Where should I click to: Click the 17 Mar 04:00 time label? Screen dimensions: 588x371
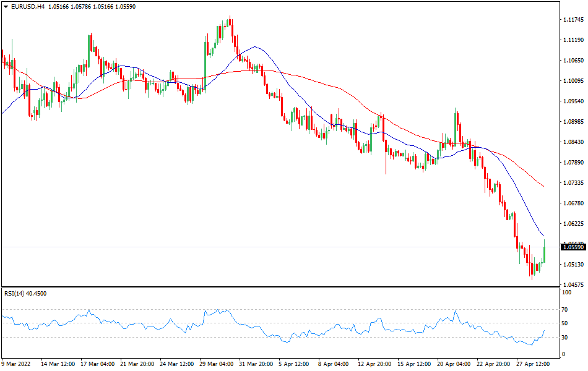point(98,364)
